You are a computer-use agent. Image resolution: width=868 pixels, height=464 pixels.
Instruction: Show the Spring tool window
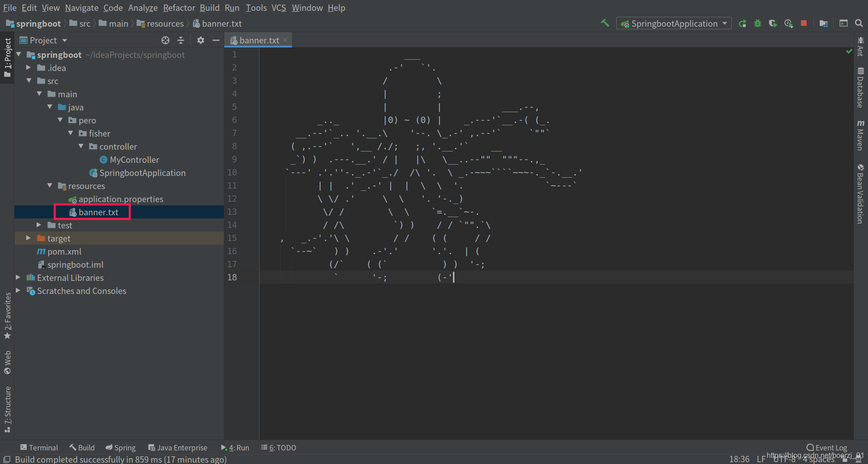[x=120, y=448]
